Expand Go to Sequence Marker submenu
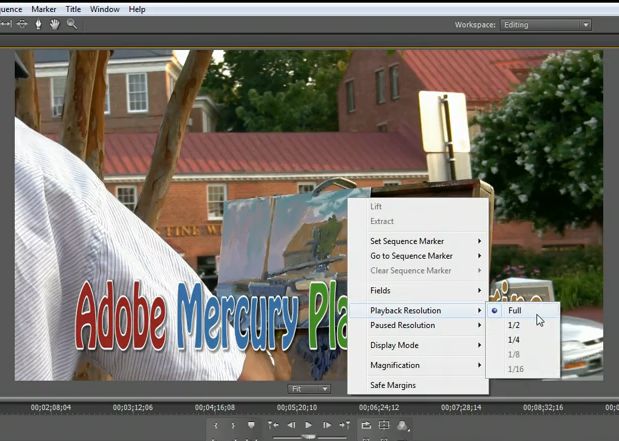Screen dimensions: 619x441 pos(418,256)
